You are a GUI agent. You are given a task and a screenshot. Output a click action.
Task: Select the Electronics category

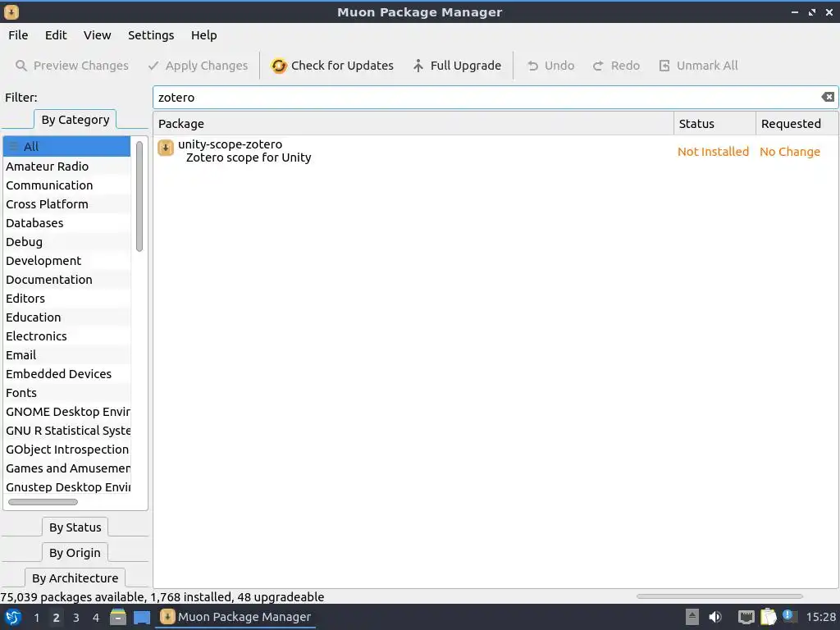point(67,336)
